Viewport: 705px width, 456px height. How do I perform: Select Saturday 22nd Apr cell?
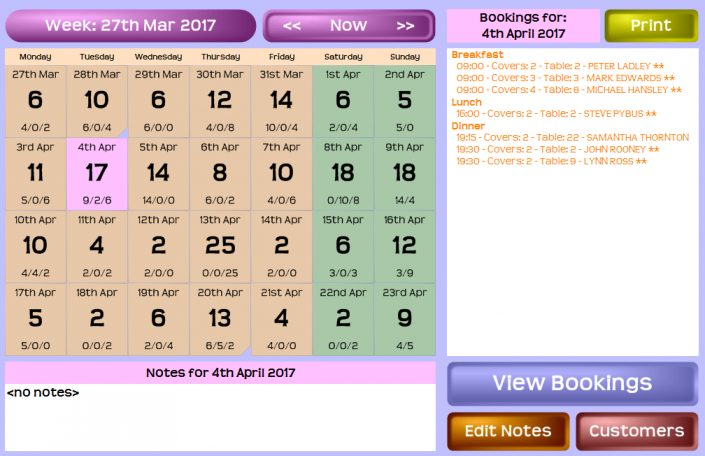pyautogui.click(x=343, y=319)
